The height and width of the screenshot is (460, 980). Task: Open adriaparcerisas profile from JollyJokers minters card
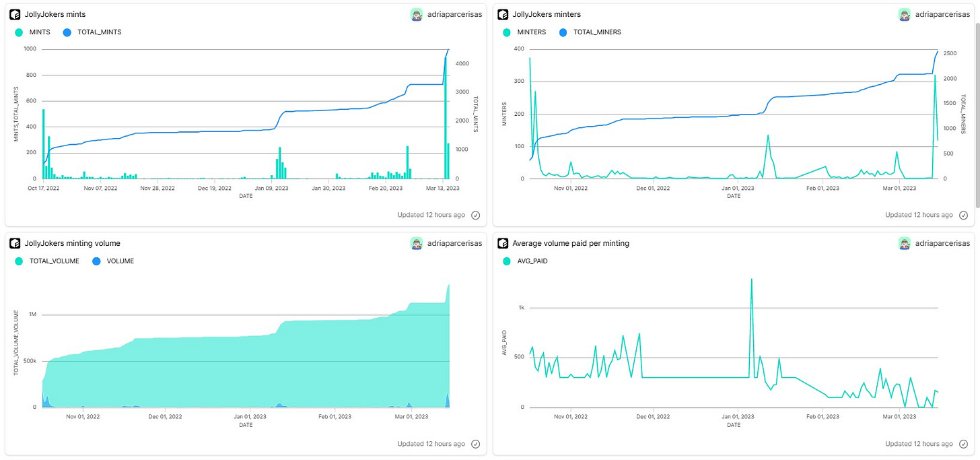pos(942,14)
